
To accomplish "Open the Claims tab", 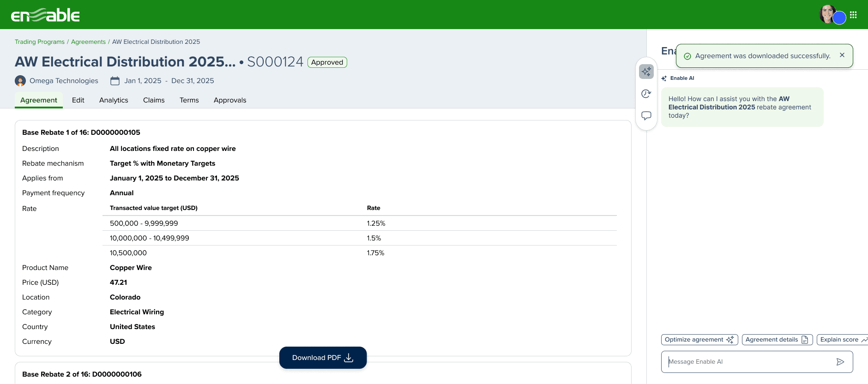I will coord(154,100).
